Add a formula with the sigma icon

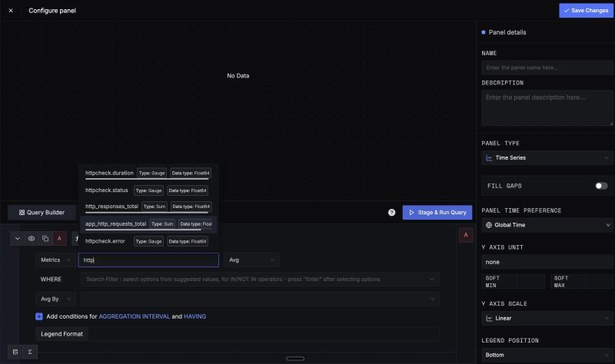[30, 352]
